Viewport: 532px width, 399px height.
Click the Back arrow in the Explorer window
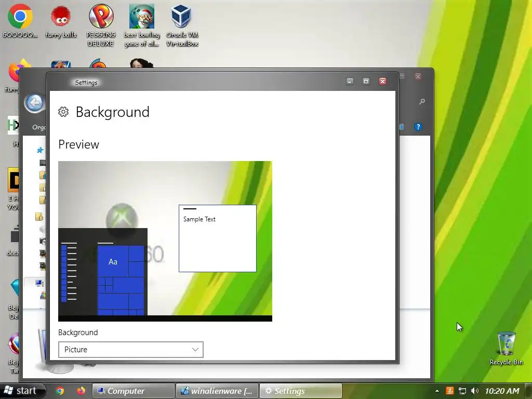[35, 102]
